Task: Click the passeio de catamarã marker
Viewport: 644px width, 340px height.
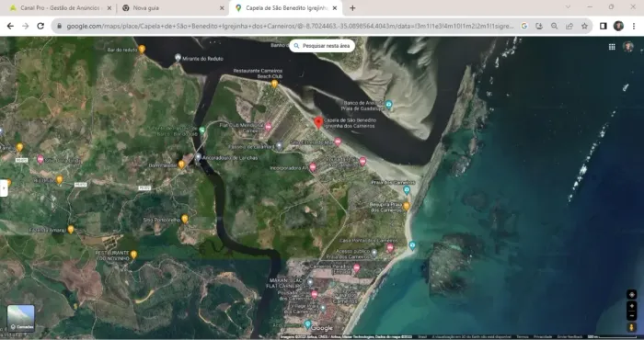Action: pos(280,145)
